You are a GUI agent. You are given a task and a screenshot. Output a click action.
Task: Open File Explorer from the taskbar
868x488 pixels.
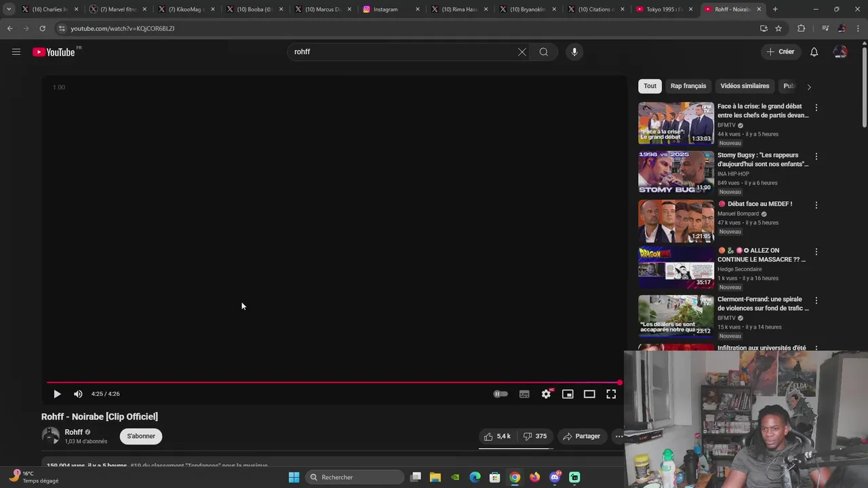pyautogui.click(x=435, y=477)
